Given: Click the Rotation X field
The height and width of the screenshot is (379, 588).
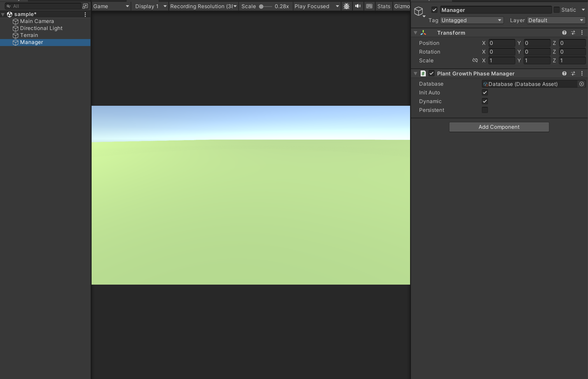Looking at the screenshot, I should [502, 52].
